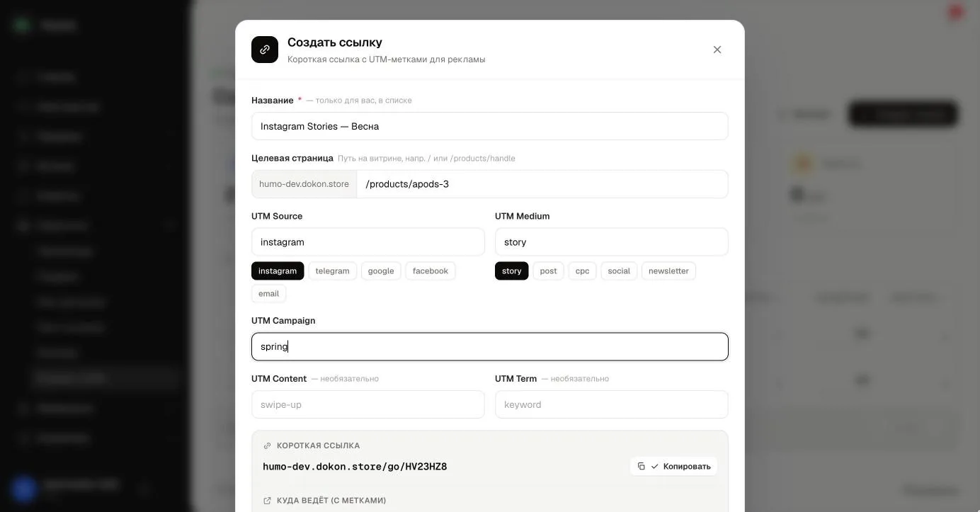This screenshot has width=980, height=512.
Task: Close the Создать ссылку dialog
Action: pyautogui.click(x=717, y=50)
